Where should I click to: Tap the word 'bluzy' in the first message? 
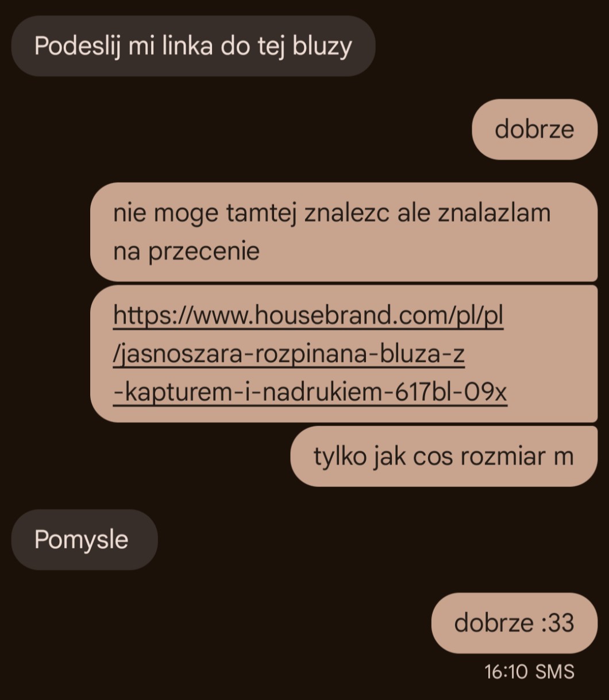point(322,46)
